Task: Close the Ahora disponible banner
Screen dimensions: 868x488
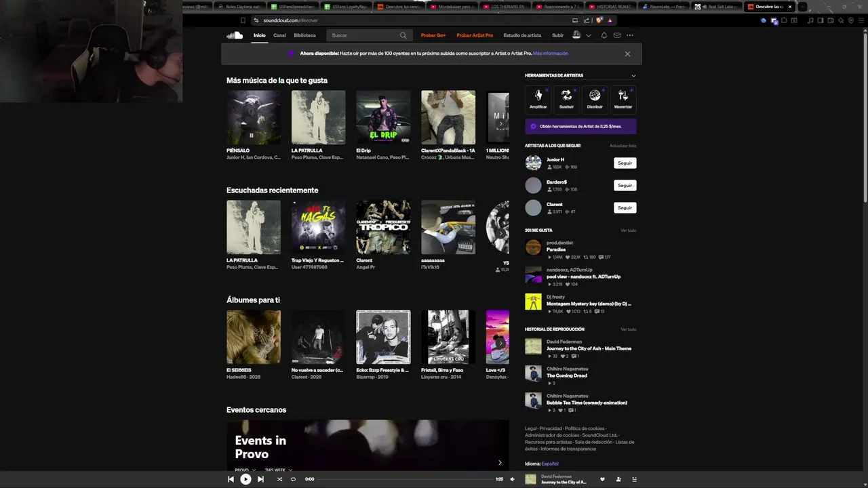Action: tap(627, 54)
